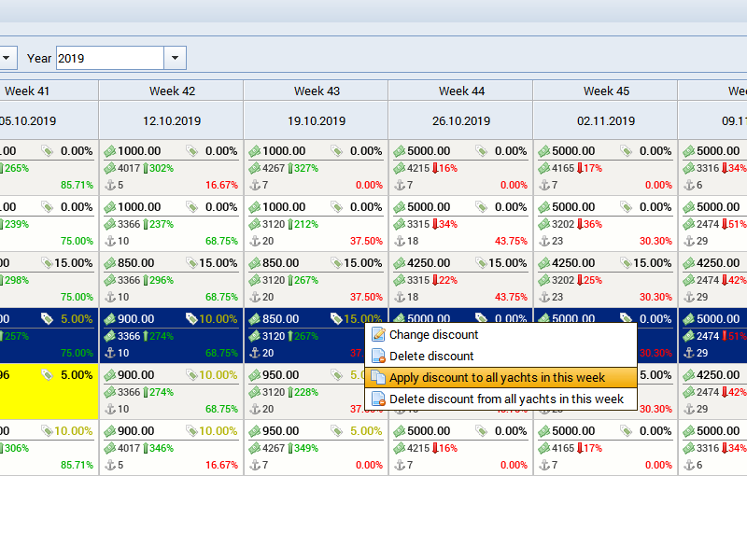
Task: Select the yellow highlighted cell in Week 41
Action: click(x=47, y=392)
